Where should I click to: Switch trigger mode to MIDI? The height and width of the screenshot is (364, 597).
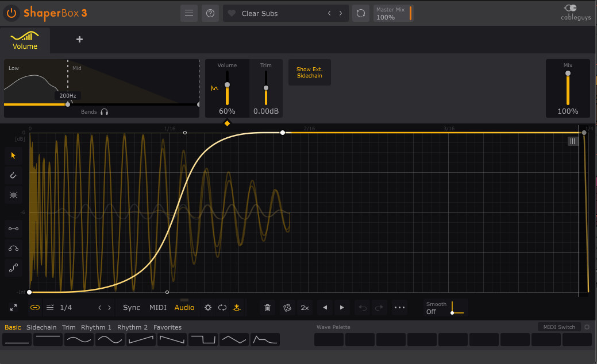157,307
